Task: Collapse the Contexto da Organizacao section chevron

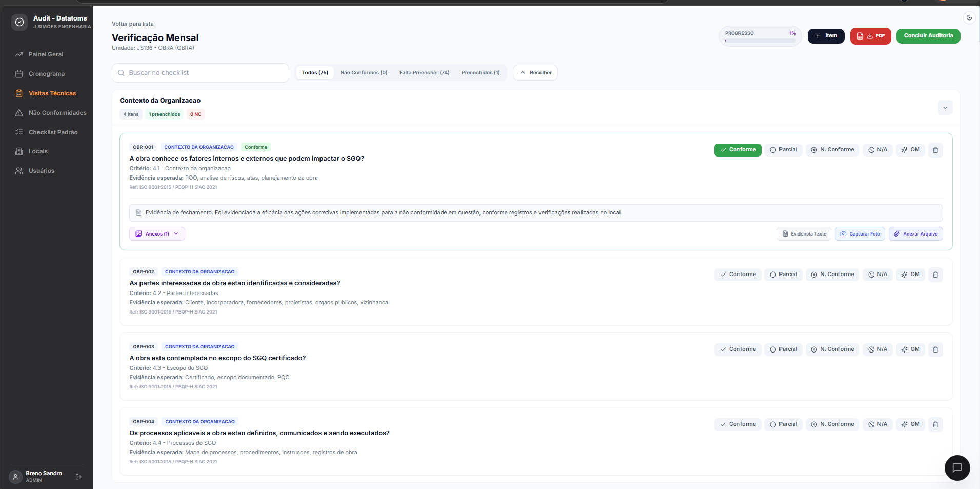Action: click(945, 108)
